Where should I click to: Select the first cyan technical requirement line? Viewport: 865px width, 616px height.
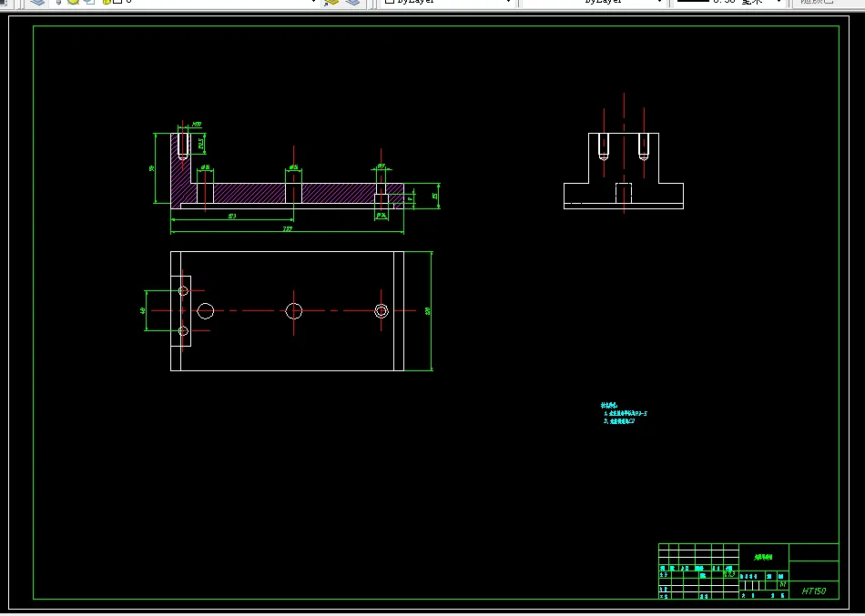click(626, 413)
